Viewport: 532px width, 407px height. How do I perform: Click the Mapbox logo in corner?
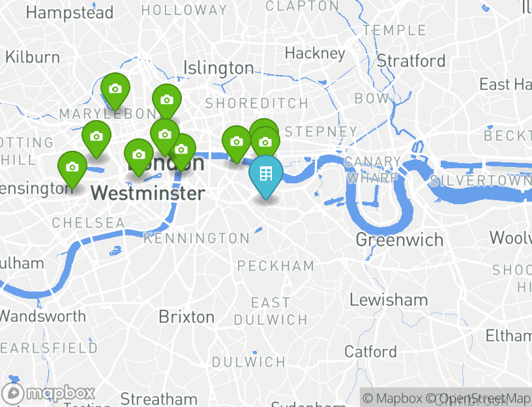(x=48, y=393)
